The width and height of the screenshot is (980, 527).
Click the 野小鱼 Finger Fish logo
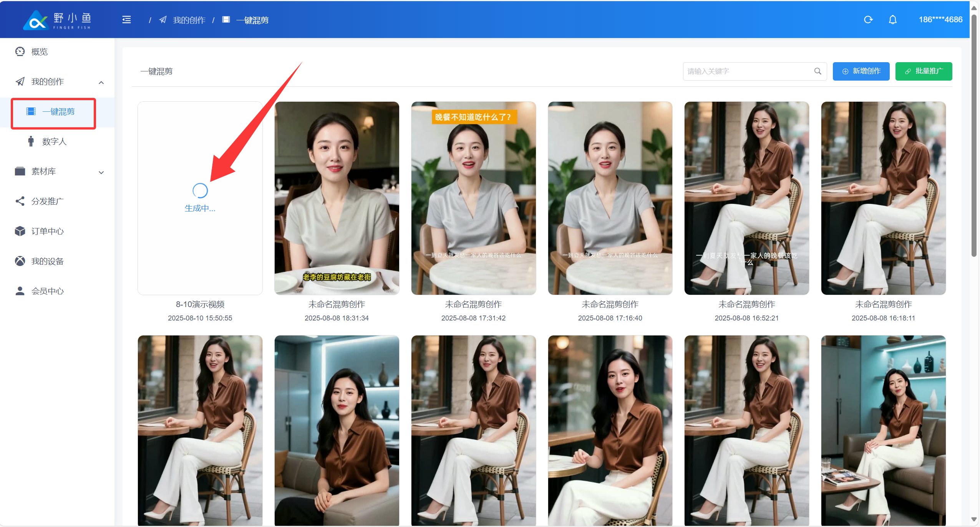pyautogui.click(x=58, y=20)
